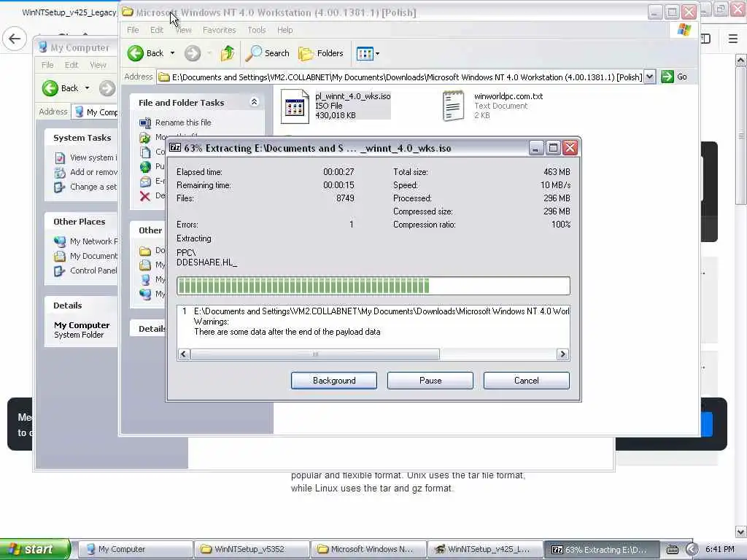Click horizontal scrollbar thumb in 7-Zip log
This screenshot has width=747, height=560.
(x=315, y=354)
